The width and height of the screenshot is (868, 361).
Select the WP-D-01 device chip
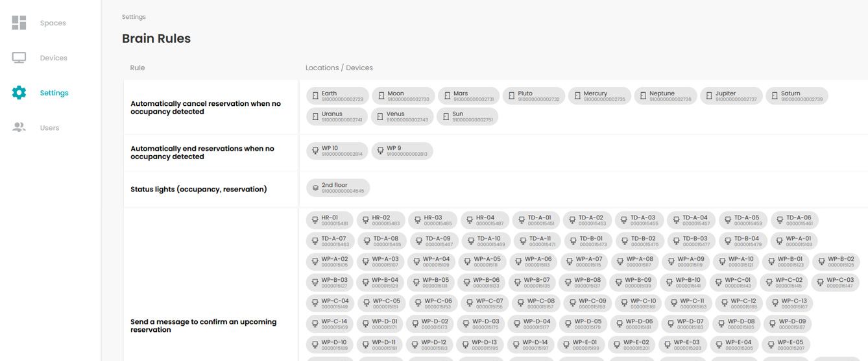pyautogui.click(x=380, y=324)
